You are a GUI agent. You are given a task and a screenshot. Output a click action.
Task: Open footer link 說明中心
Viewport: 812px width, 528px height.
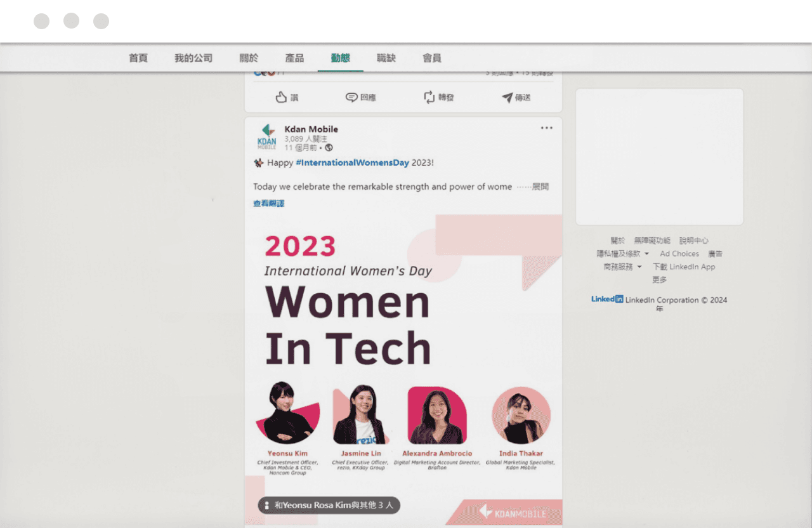(x=693, y=241)
